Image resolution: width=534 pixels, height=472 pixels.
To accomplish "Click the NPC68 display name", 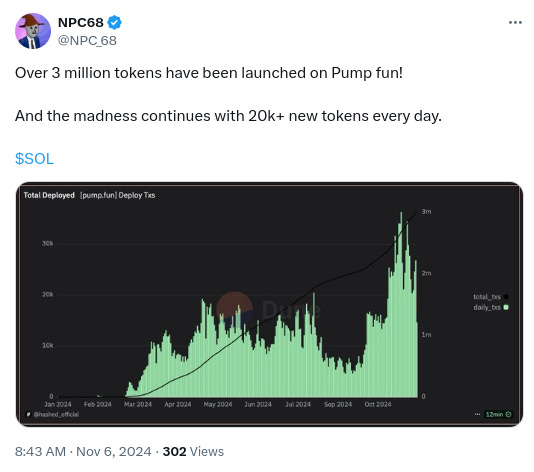I will (81, 22).
